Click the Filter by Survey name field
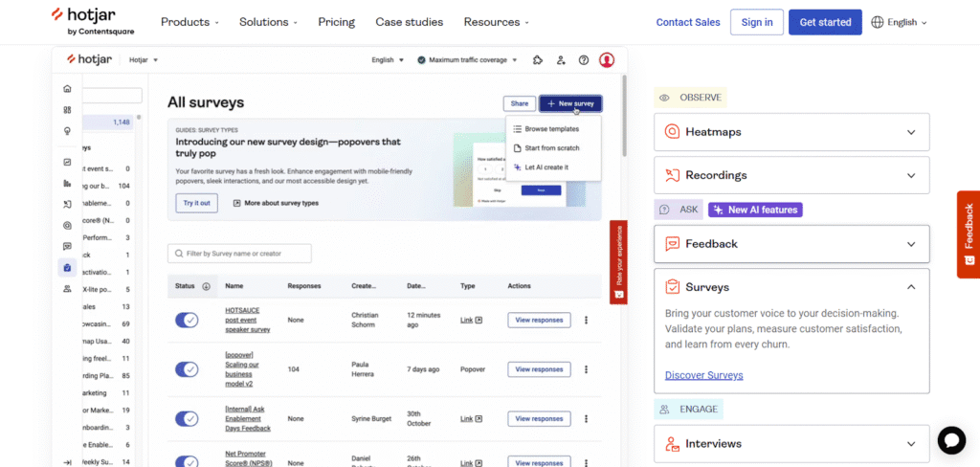 [x=239, y=254]
